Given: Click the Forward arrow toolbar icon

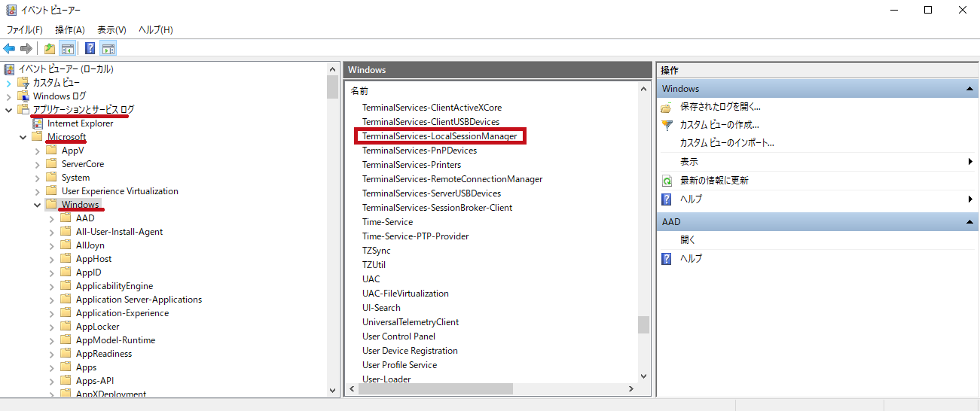Looking at the screenshot, I should pos(26,49).
